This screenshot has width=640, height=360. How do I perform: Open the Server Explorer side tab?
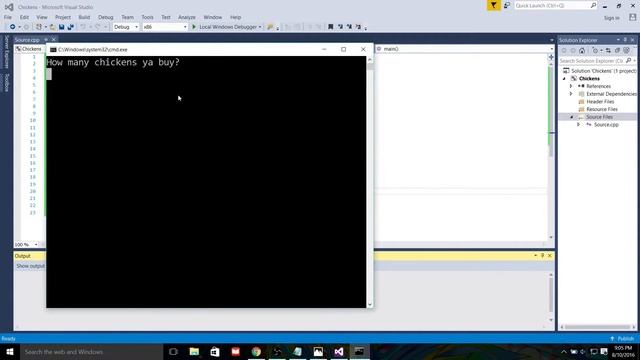click(x=6, y=52)
